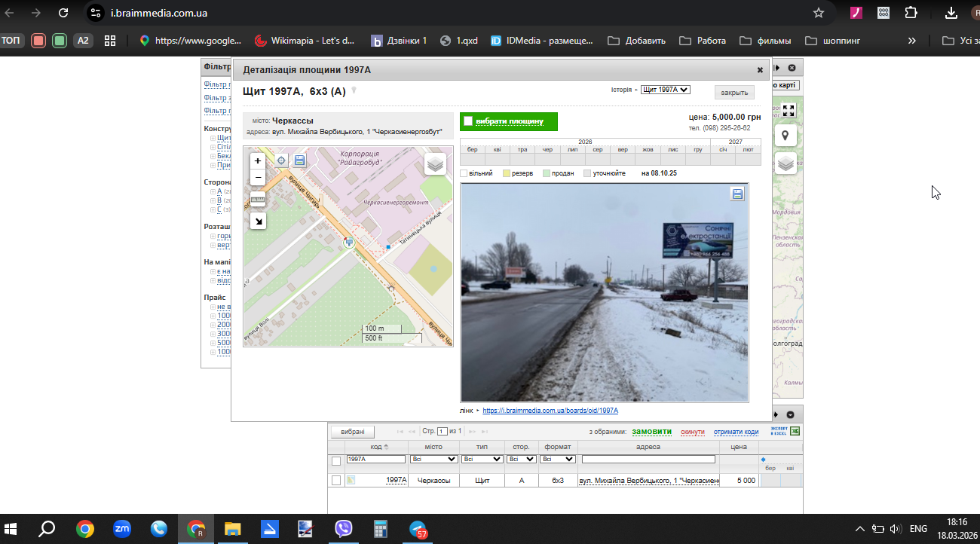Screen dimensions: 980x544
Task: Open the Работа bookmarks folder
Action: pos(703,41)
